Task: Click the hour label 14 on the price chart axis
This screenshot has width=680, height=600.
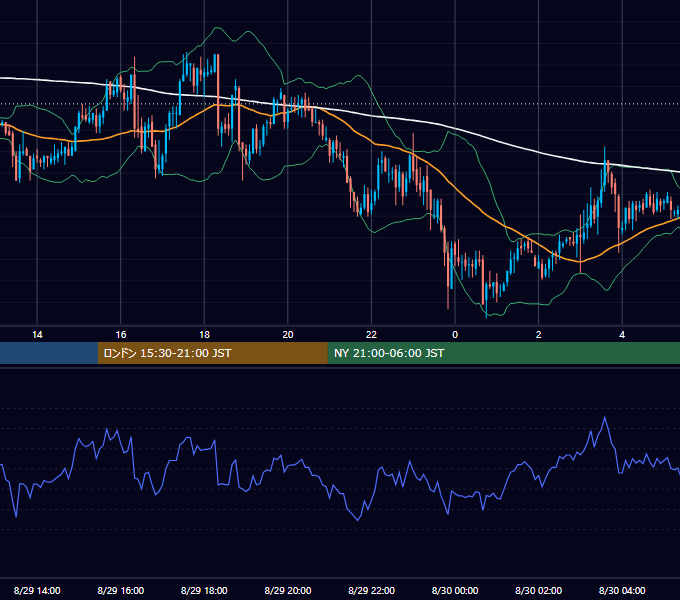Action: point(37,335)
